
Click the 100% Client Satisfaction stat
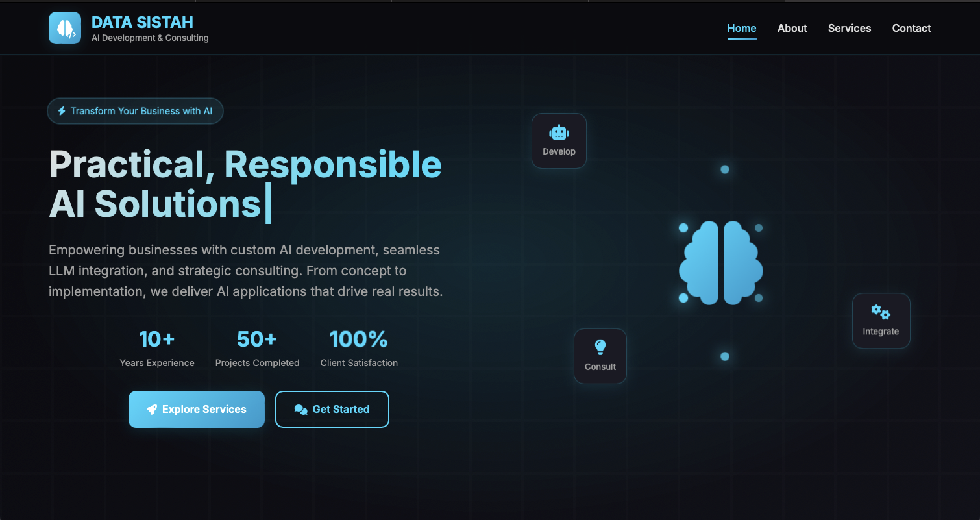pyautogui.click(x=359, y=348)
